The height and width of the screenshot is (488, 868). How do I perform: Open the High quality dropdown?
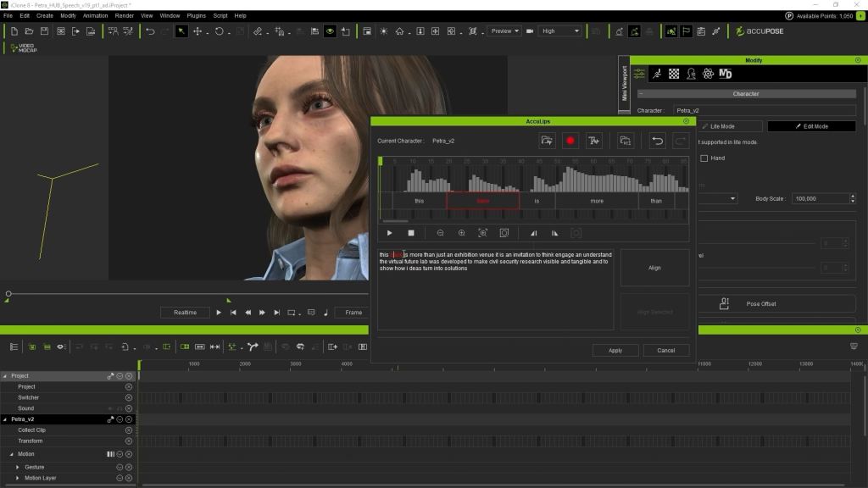(x=559, y=31)
